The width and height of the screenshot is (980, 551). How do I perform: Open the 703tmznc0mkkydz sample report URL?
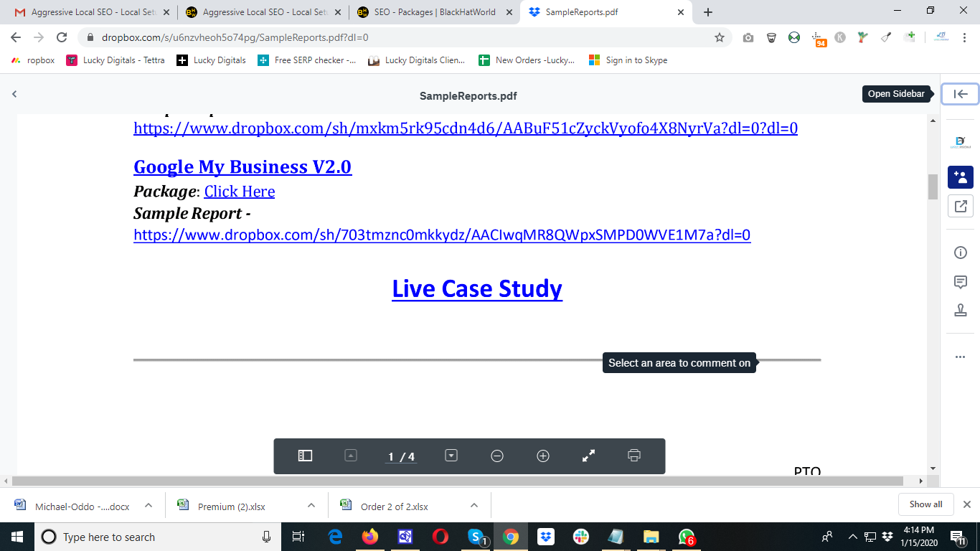point(442,235)
